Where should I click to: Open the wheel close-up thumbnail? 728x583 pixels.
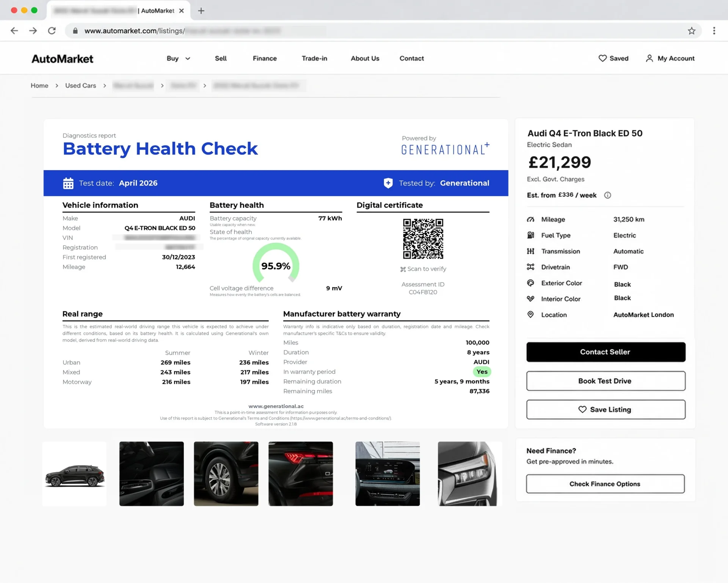(226, 474)
